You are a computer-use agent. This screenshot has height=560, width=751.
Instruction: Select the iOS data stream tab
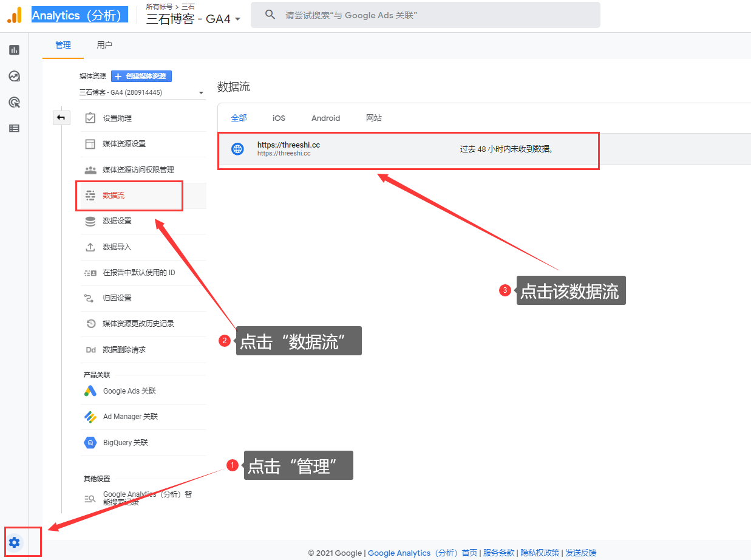coord(279,118)
